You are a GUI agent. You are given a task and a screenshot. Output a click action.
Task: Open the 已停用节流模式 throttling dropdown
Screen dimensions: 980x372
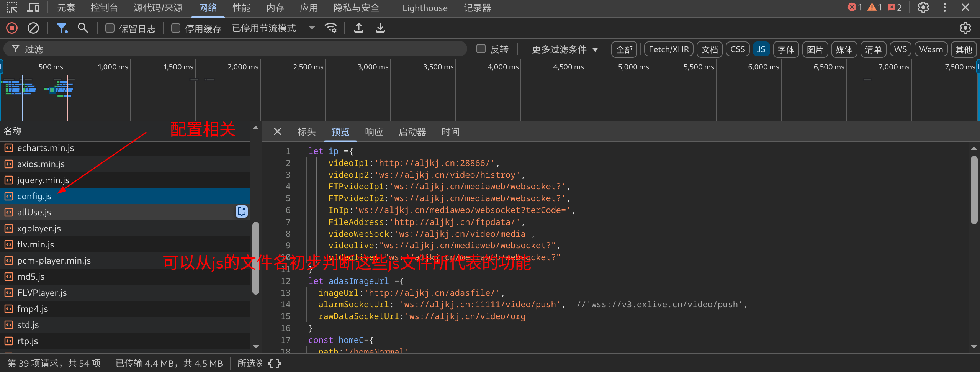[273, 28]
